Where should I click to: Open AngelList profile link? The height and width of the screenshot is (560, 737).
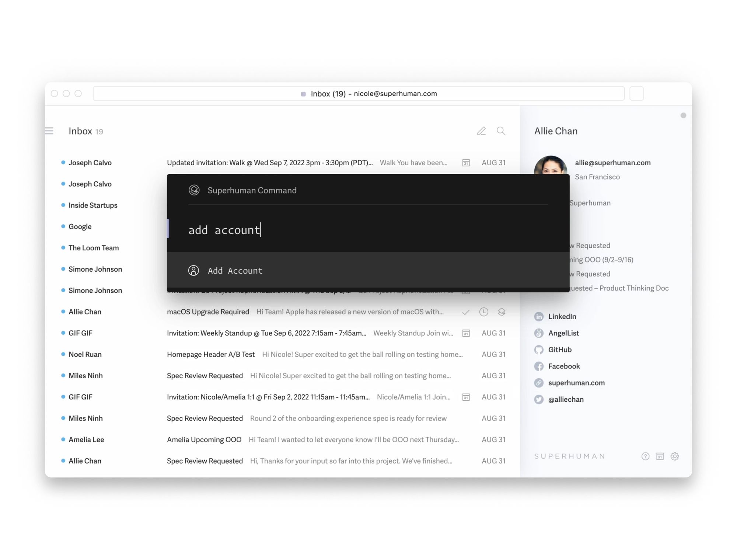tap(563, 333)
